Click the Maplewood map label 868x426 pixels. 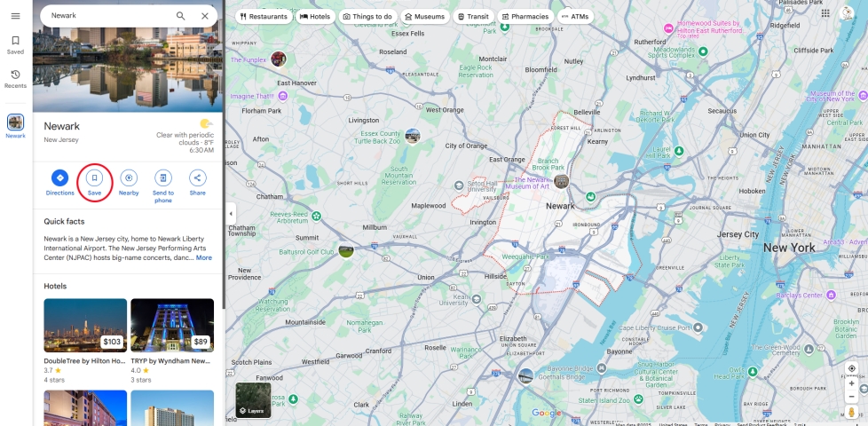pos(429,206)
